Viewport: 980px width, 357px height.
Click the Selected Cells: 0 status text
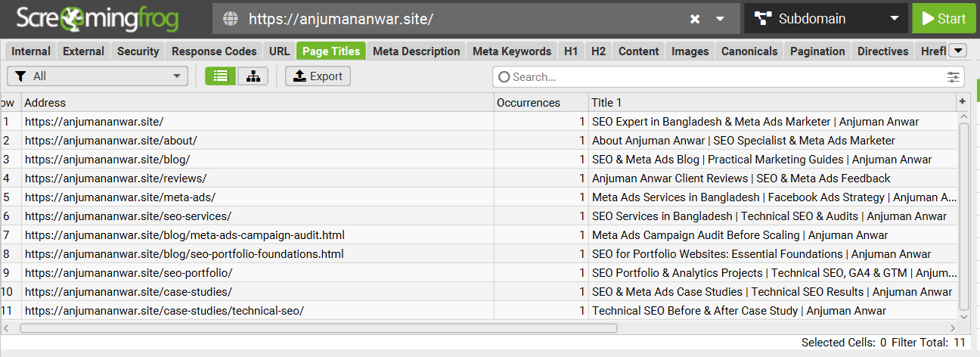[844, 343]
